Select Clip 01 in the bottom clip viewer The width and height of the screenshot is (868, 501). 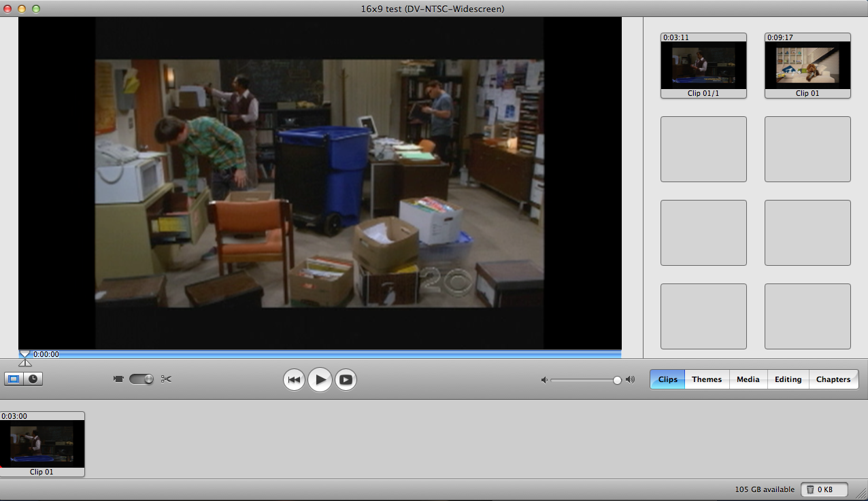point(42,444)
